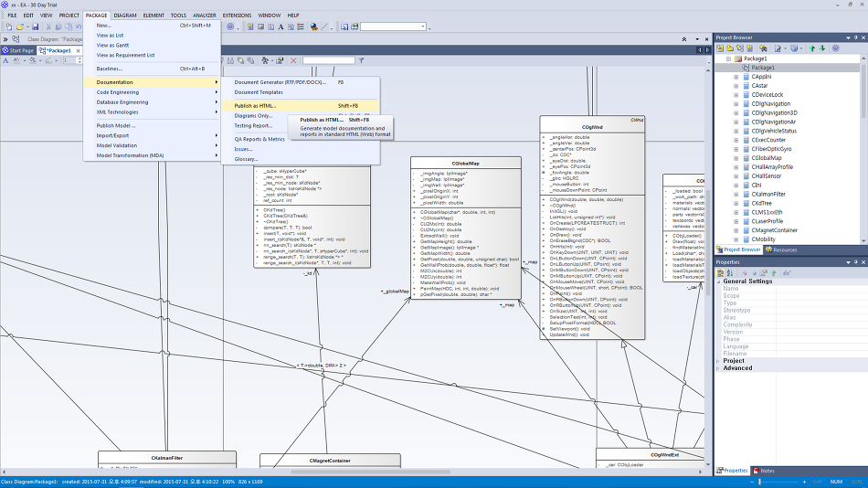The width and height of the screenshot is (868, 488).
Task: Click the New Project toolbar icon
Action: [9, 27]
